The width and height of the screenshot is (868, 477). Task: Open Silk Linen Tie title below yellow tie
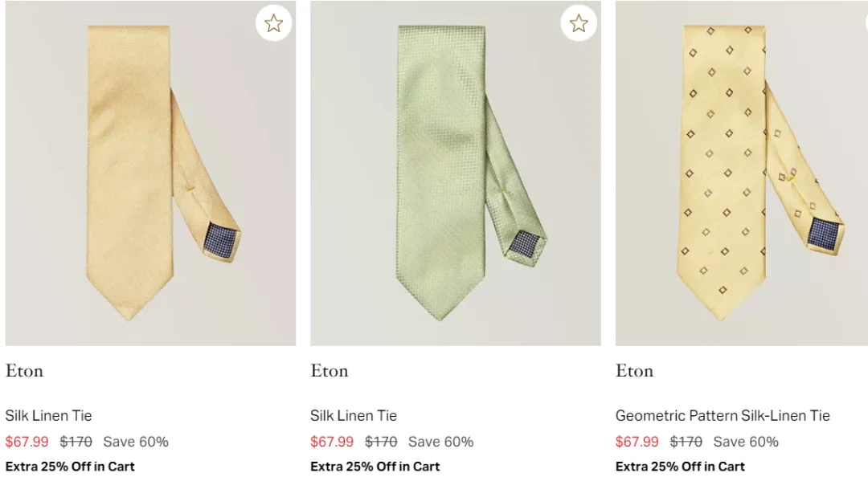[48, 416]
